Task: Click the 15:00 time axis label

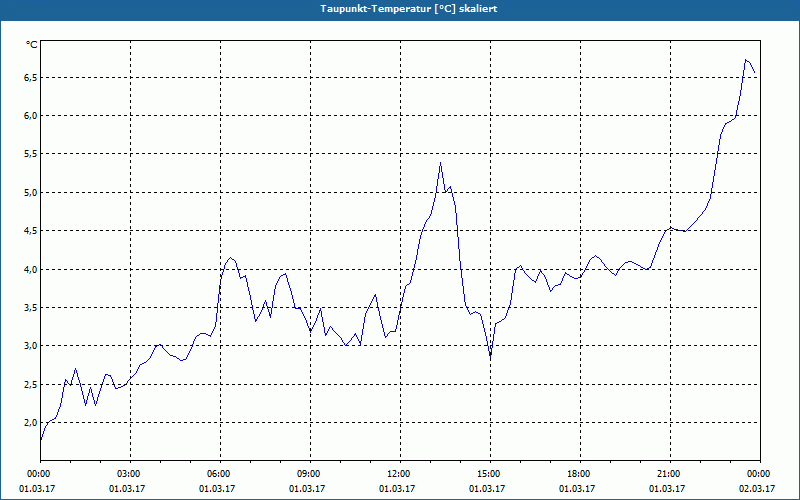Action: click(490, 474)
